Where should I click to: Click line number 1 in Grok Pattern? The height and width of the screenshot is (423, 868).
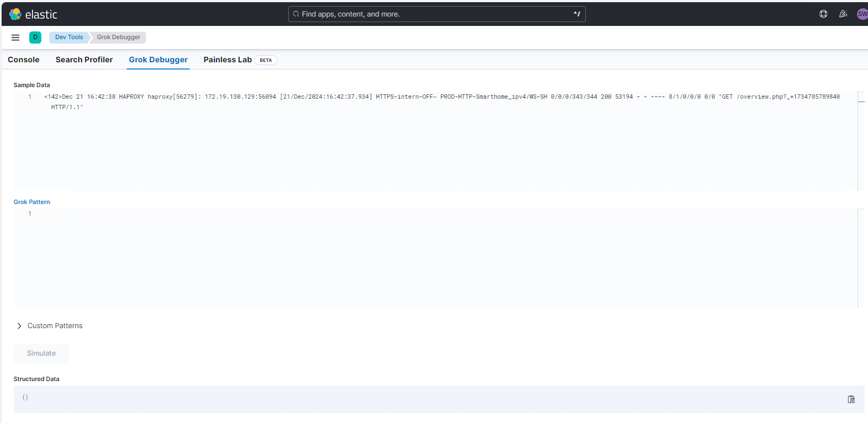(30, 213)
